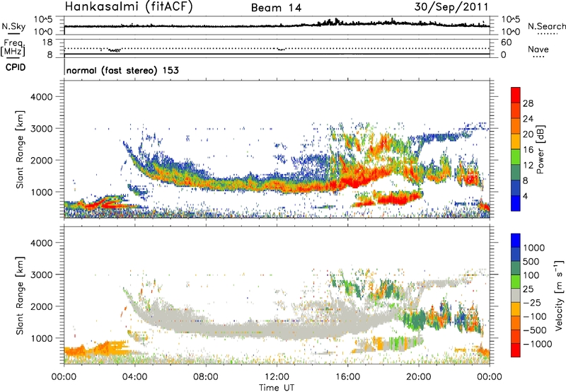566x392 pixels.
Task: Click the '08:00' time axis tick label
Action: 206,377
